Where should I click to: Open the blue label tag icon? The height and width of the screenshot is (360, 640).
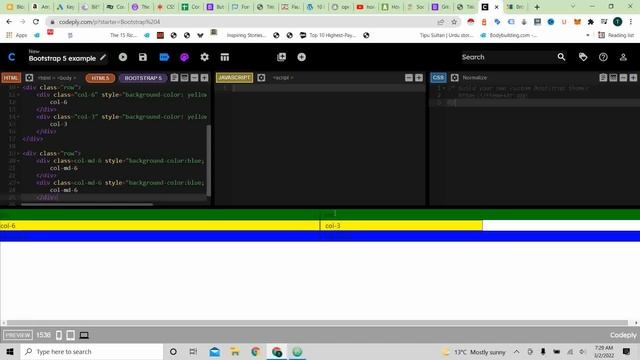pos(164,57)
